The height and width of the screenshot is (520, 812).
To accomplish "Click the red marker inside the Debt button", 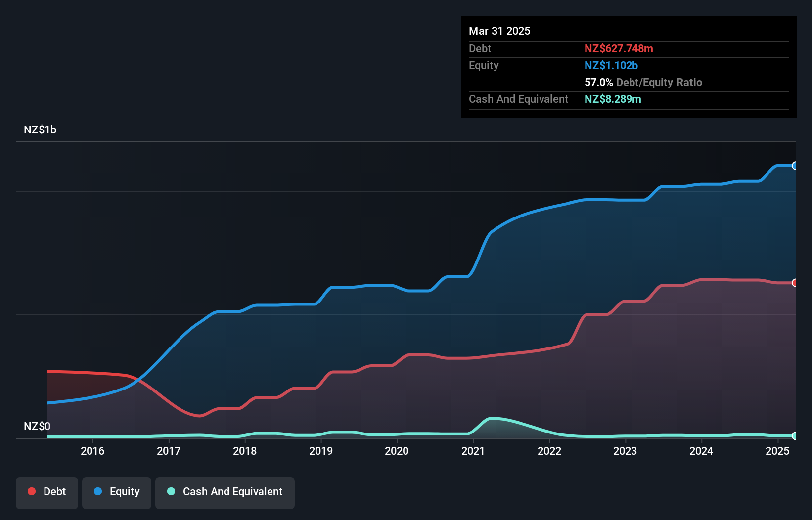I will click(x=32, y=491).
